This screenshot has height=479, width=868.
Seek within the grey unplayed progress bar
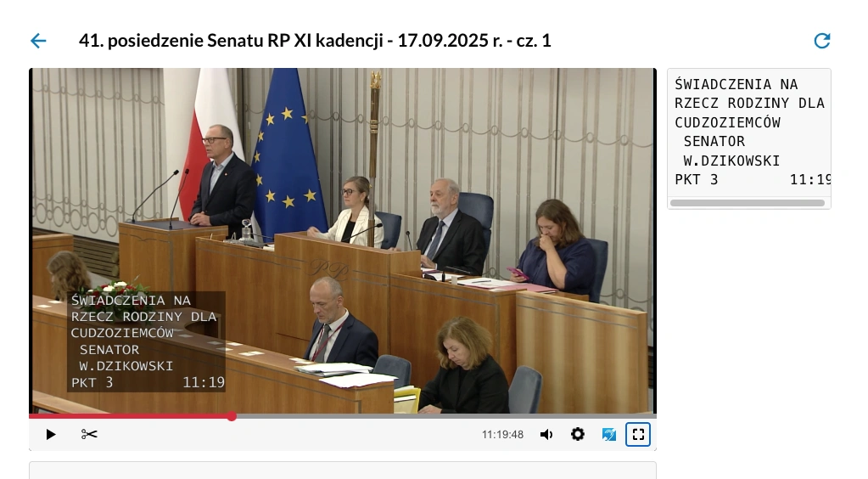(x=441, y=416)
